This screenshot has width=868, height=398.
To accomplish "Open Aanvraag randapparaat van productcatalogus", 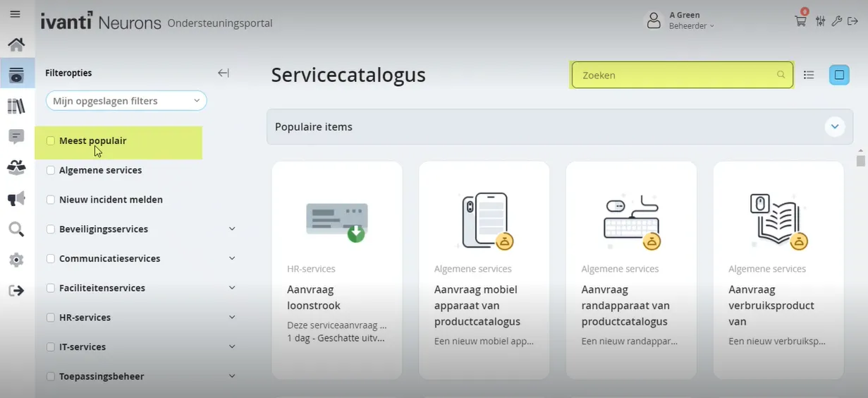I will point(625,306).
